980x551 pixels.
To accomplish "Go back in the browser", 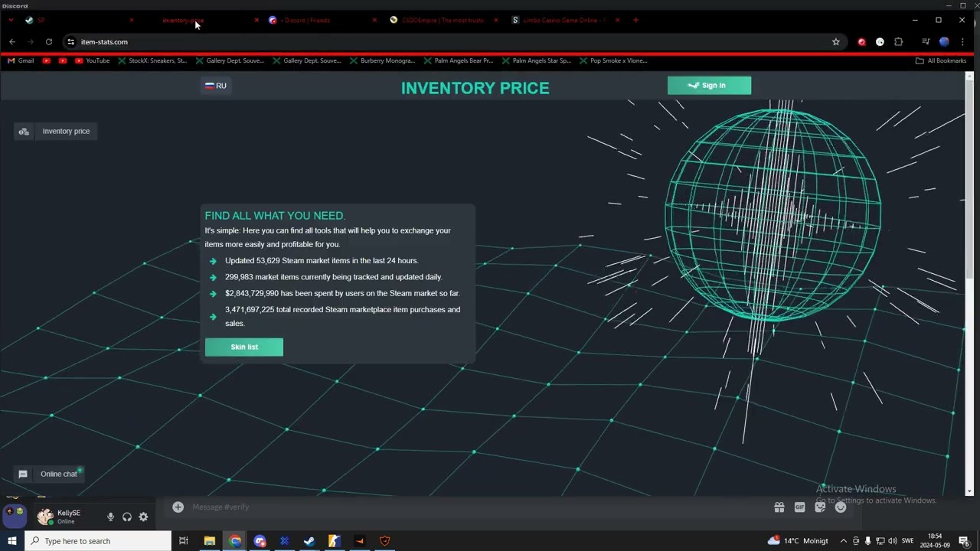I will (12, 42).
